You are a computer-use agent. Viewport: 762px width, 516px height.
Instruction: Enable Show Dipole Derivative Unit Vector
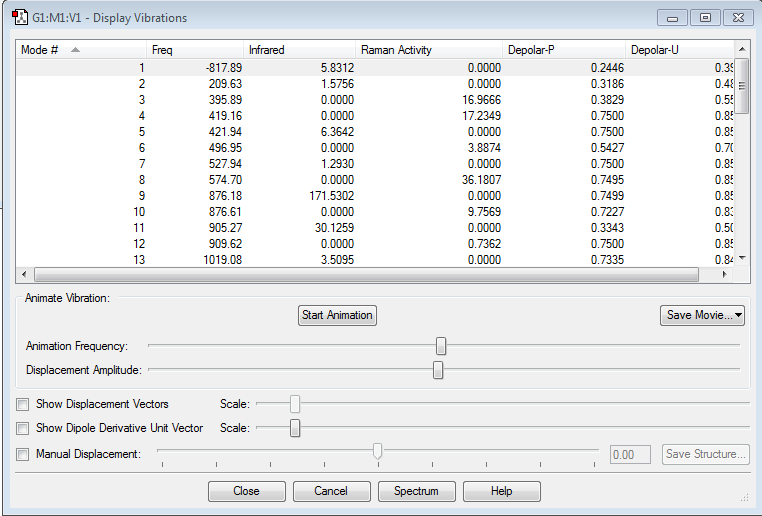[22, 428]
